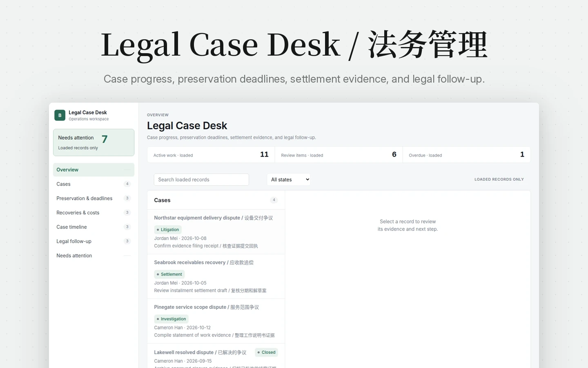Viewport: 588px width, 368px height.
Task: Open the Cases sidebar section
Action: point(94,184)
